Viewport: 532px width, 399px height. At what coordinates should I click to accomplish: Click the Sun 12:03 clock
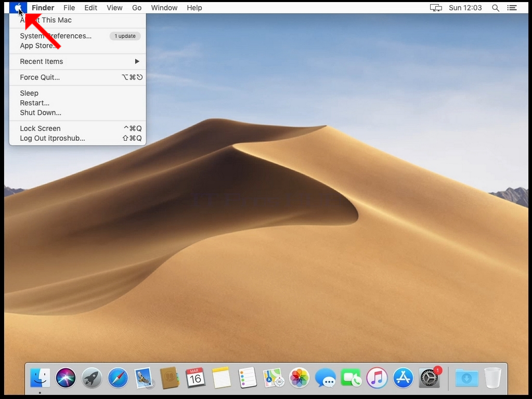click(465, 8)
